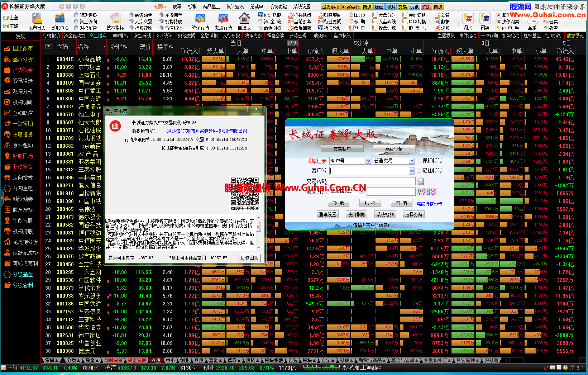Open 涨停分析 in the left sidebar
Screen dimensions: 588x375
click(19, 91)
